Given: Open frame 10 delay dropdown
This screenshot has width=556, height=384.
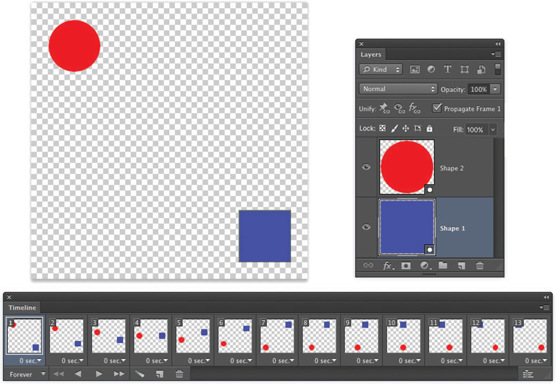Looking at the screenshot, I should 410,361.
